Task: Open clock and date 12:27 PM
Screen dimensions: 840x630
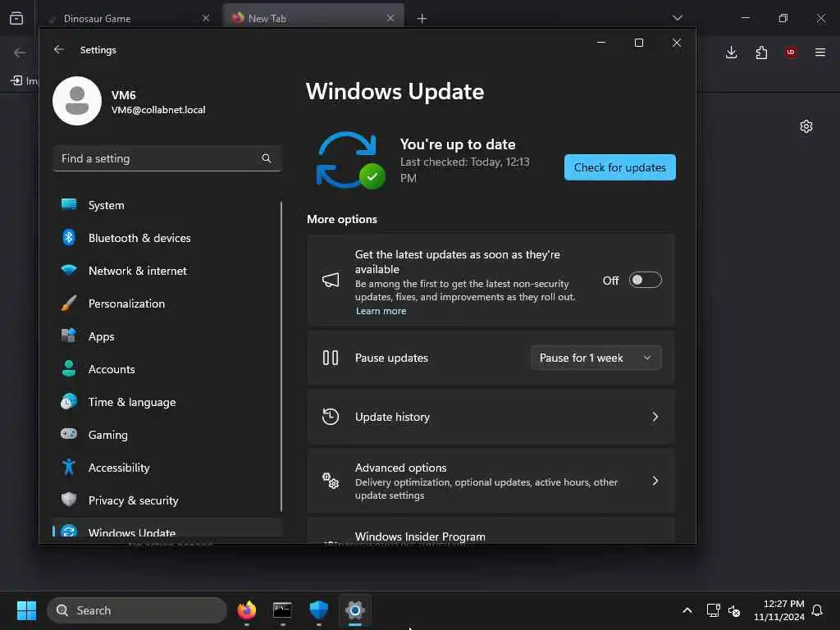Action: click(779, 610)
